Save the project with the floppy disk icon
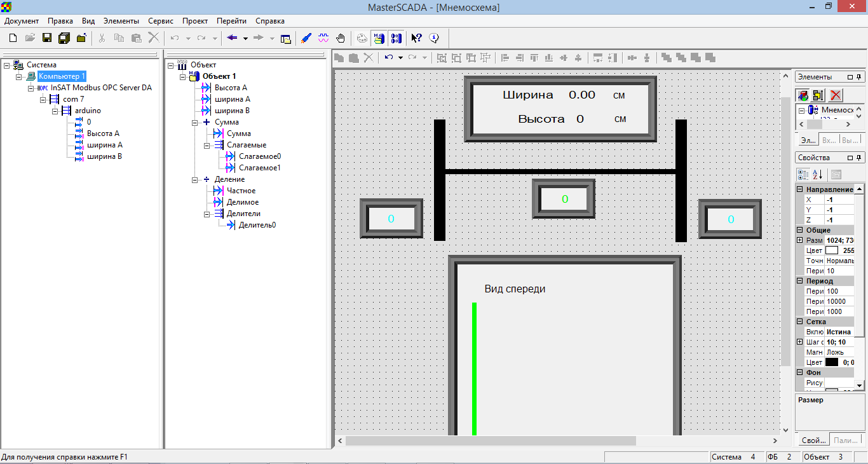The width and height of the screenshot is (868, 464). pos(47,38)
